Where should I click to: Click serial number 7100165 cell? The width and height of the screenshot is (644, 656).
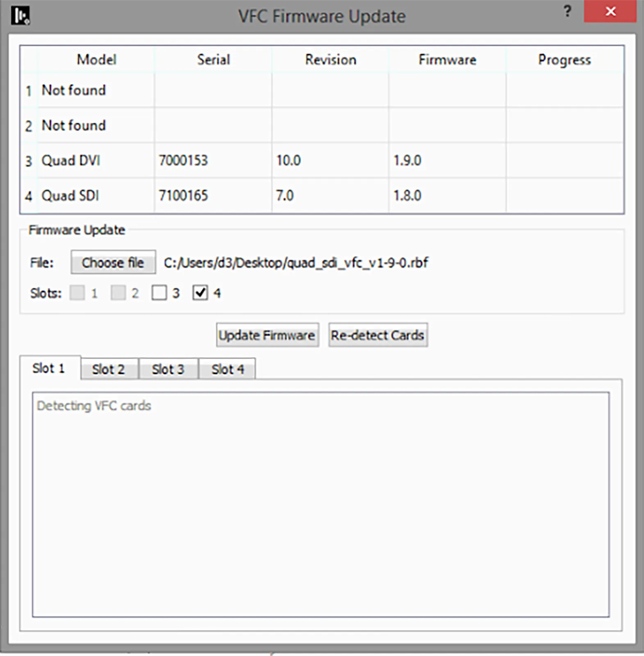click(x=184, y=196)
